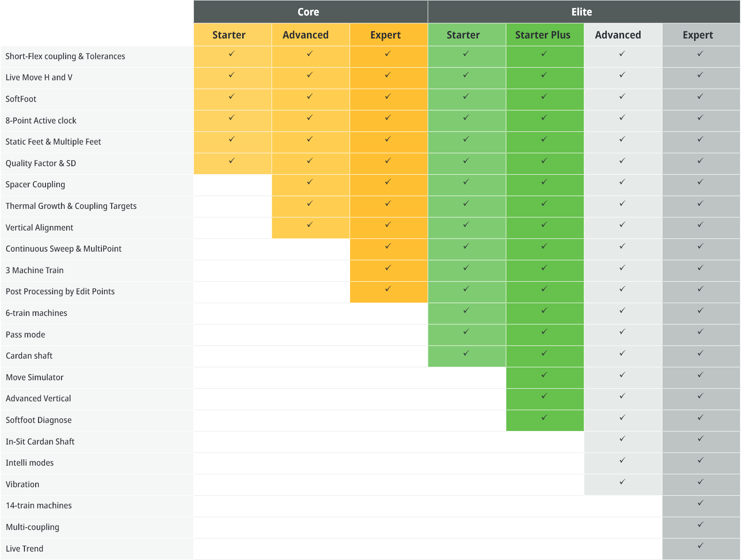
Task: Click Live Trend checkmark under Elite Expert
Action: point(701,545)
